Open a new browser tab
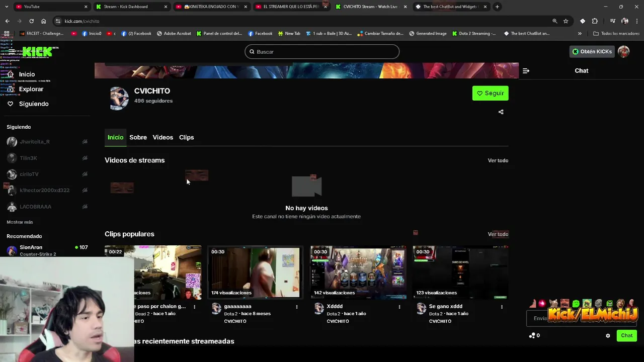This screenshot has width=644, height=362. [497, 7]
